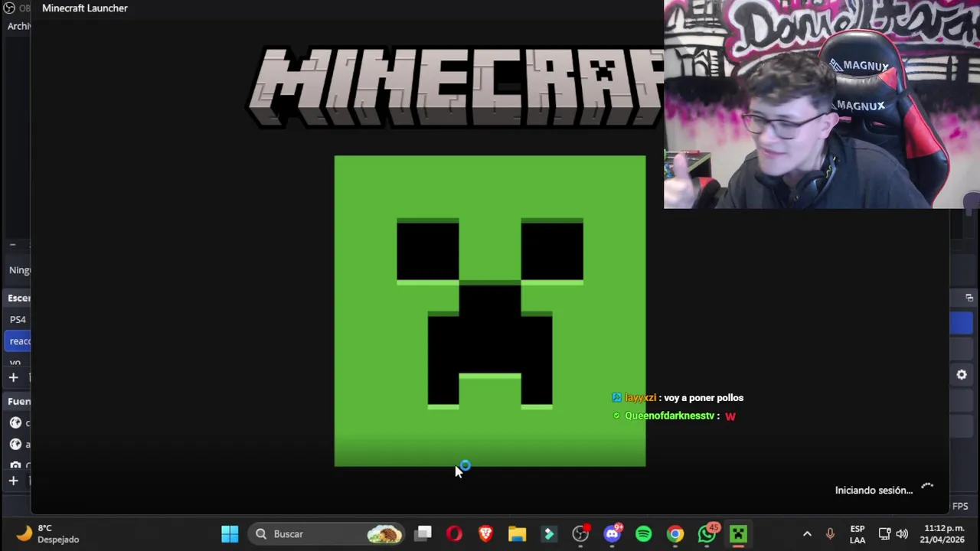The width and height of the screenshot is (980, 551).
Task: Open Google Chrome from the taskbar
Action: point(675,533)
